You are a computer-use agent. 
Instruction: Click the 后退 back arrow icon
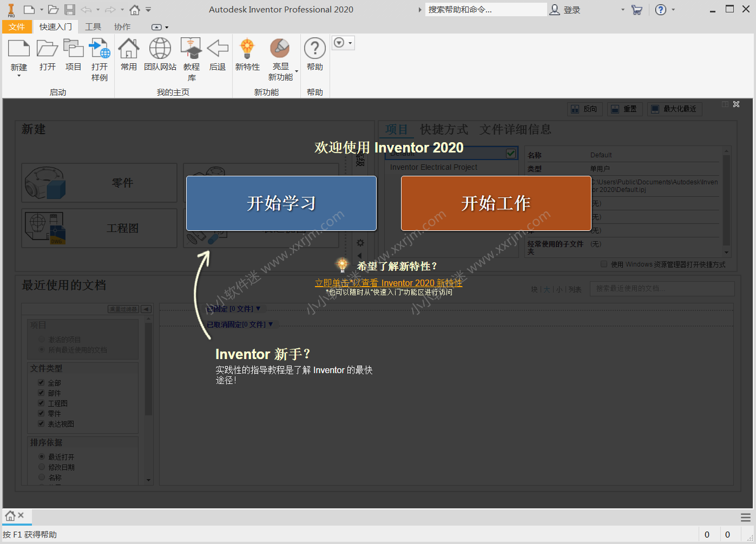click(x=218, y=49)
